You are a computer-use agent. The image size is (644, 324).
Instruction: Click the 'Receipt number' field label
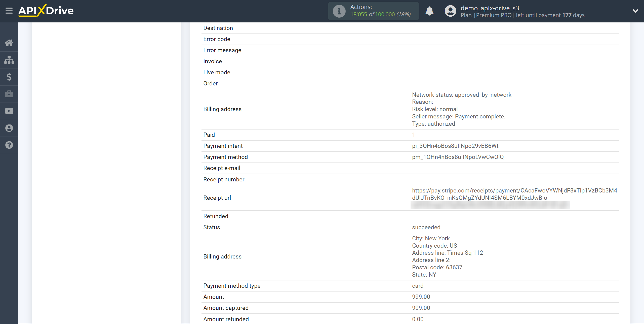[224, 179]
